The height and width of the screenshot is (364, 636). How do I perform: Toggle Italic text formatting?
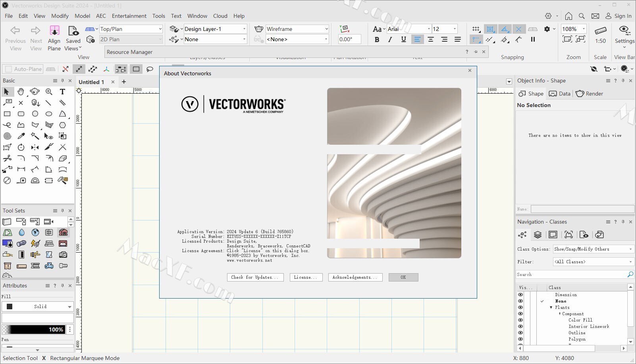pyautogui.click(x=390, y=39)
